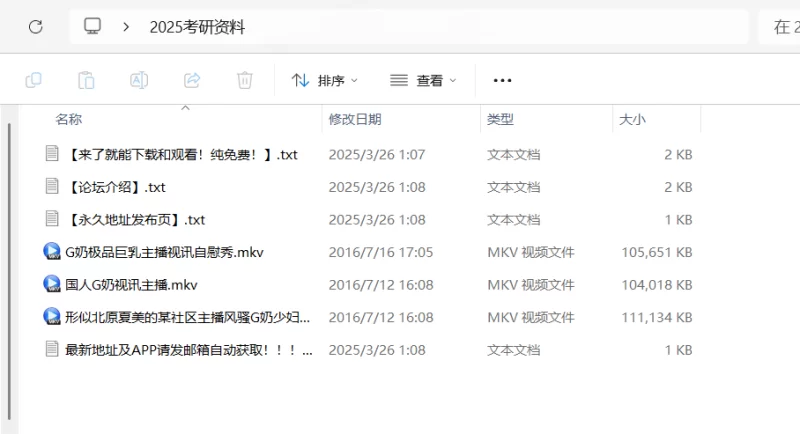Image resolution: width=800 pixels, height=434 pixels.
Task: Click MKV icon in the 105,651 KB row
Action: (52, 251)
